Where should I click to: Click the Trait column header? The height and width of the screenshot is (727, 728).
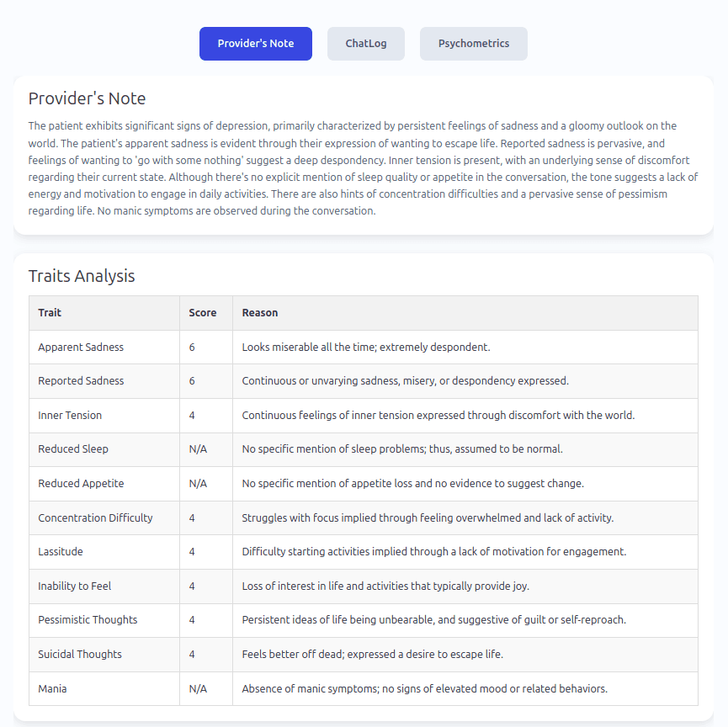click(104, 313)
